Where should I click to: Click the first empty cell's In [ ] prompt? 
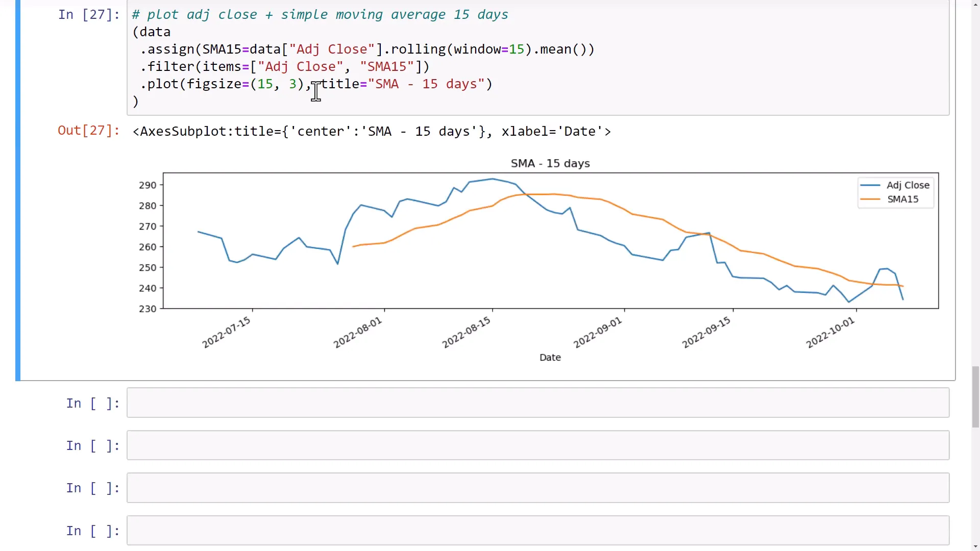click(92, 404)
